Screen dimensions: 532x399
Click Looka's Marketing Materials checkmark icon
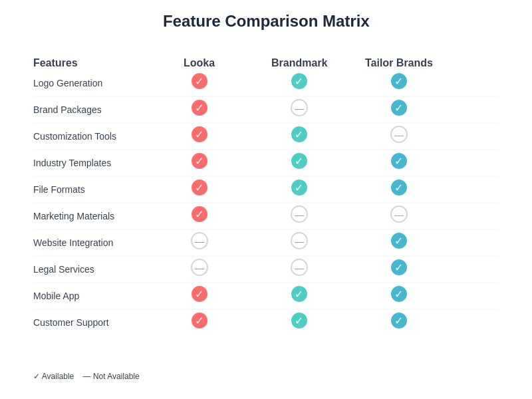click(199, 214)
